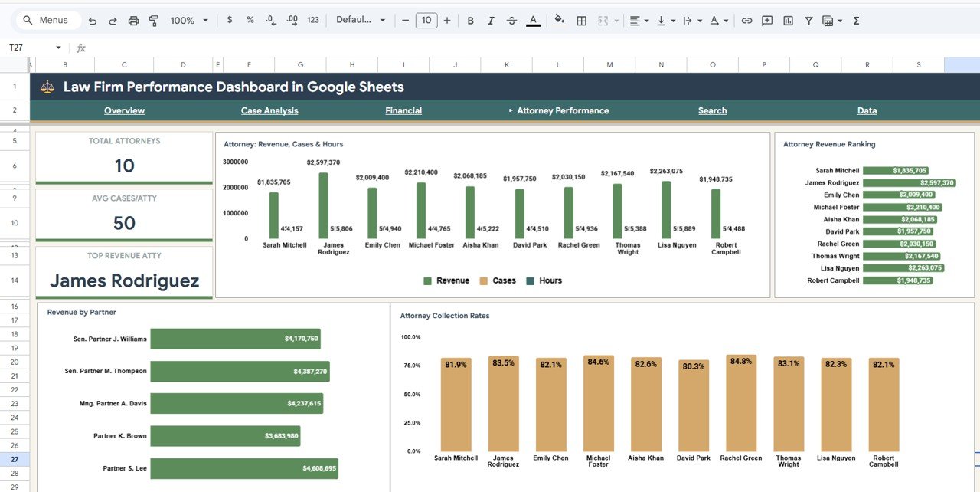Open the Functions menu via the sigma icon
This screenshot has height=492, width=980.
click(x=856, y=20)
